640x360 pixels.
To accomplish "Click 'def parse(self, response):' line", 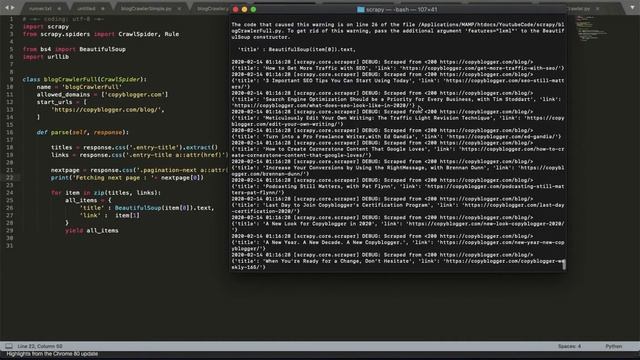I will (83, 132).
